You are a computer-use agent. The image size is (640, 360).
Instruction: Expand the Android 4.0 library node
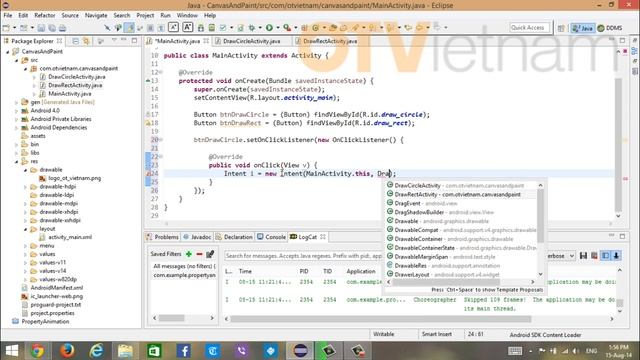click(16, 111)
